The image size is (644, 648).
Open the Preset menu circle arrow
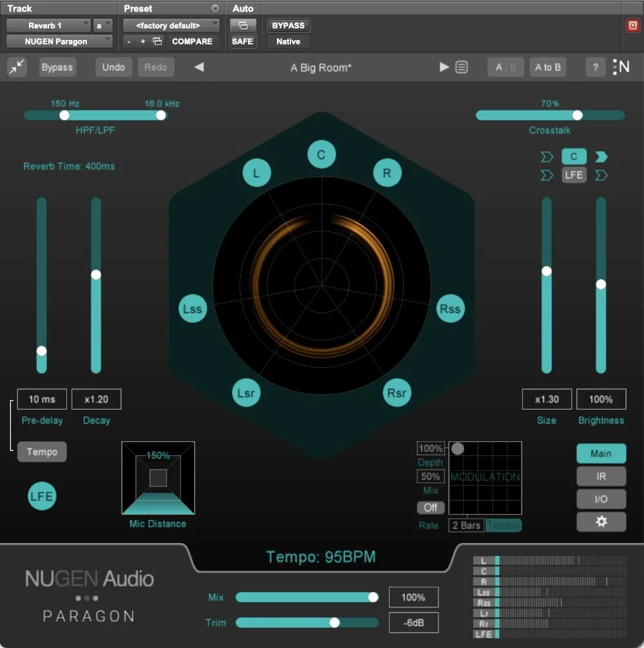(215, 8)
